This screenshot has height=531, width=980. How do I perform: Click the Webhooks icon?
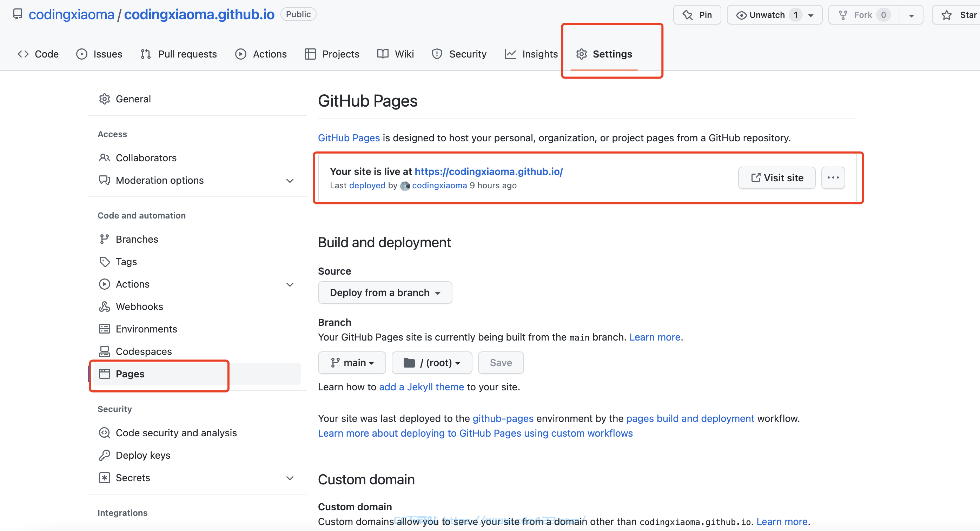pos(104,307)
